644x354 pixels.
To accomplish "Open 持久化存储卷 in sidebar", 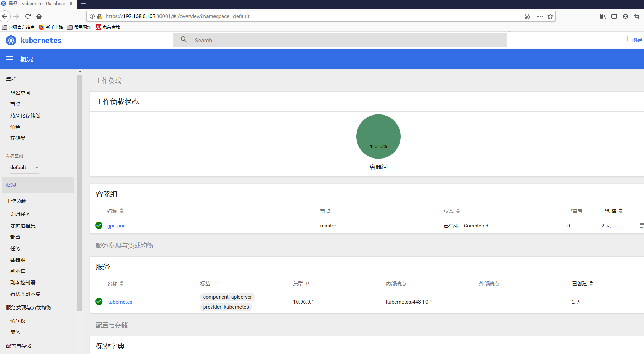I will point(25,116).
